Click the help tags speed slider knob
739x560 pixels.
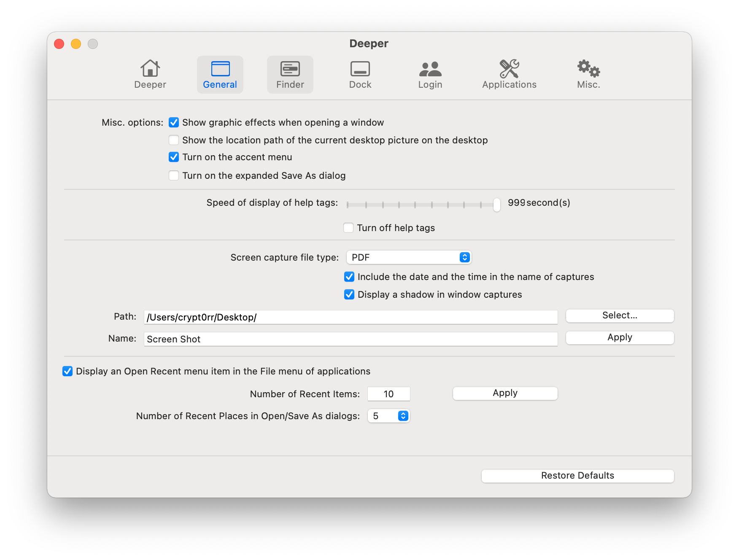(497, 205)
